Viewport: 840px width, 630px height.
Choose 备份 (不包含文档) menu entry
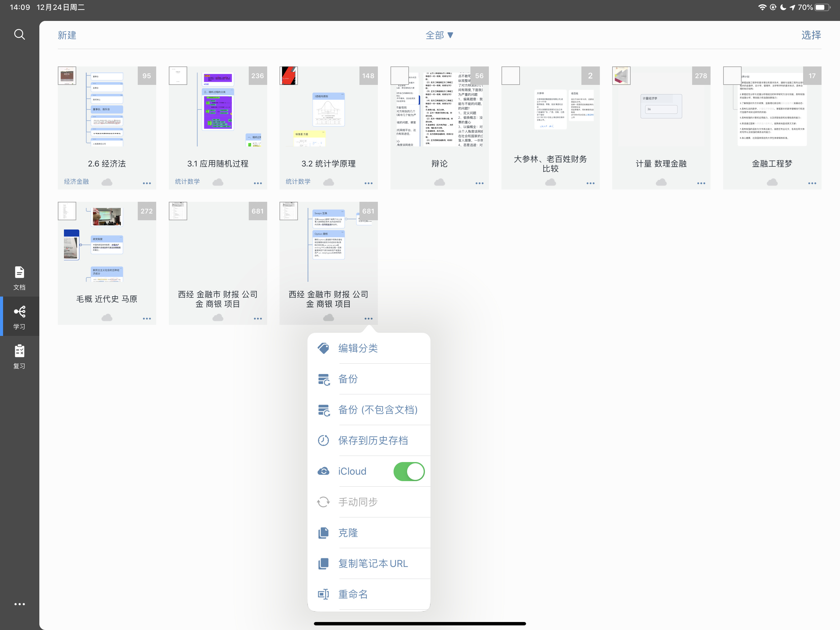(x=369, y=410)
